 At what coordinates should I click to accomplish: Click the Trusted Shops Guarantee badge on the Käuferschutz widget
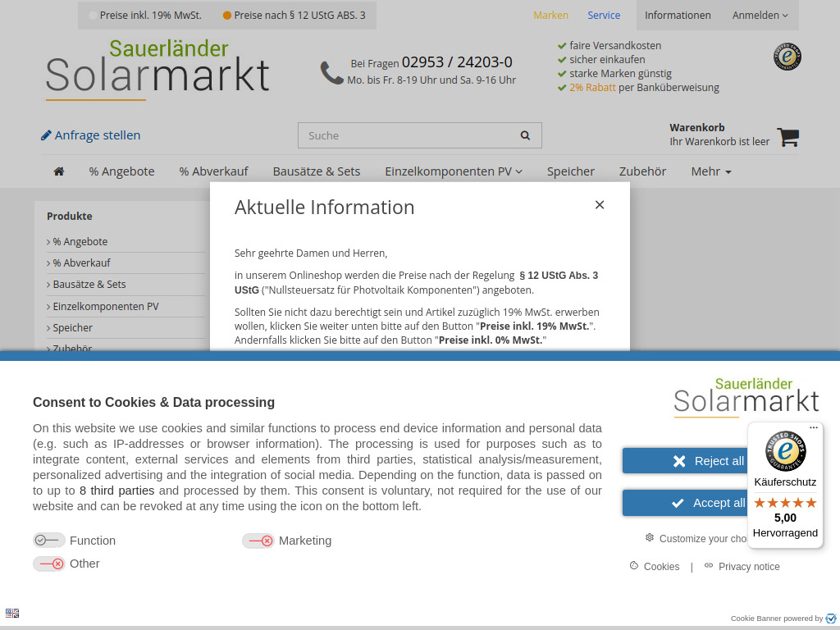pos(785,451)
